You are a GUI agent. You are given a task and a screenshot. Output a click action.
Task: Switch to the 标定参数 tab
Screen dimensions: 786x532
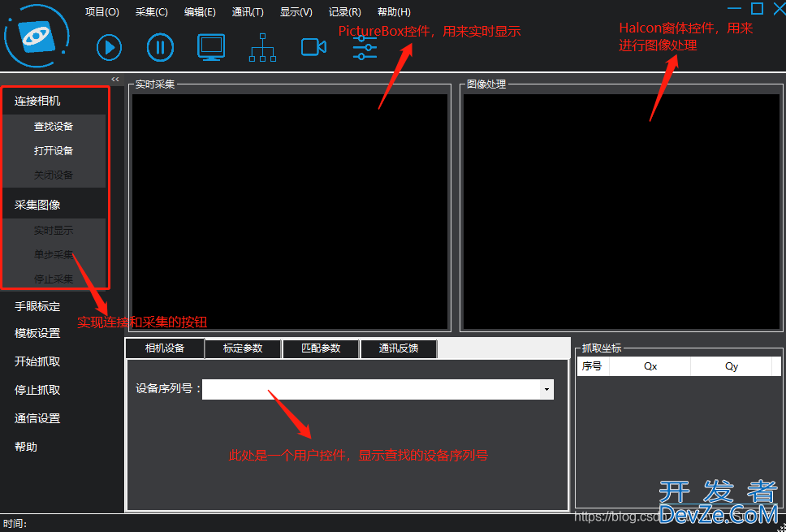pos(243,348)
